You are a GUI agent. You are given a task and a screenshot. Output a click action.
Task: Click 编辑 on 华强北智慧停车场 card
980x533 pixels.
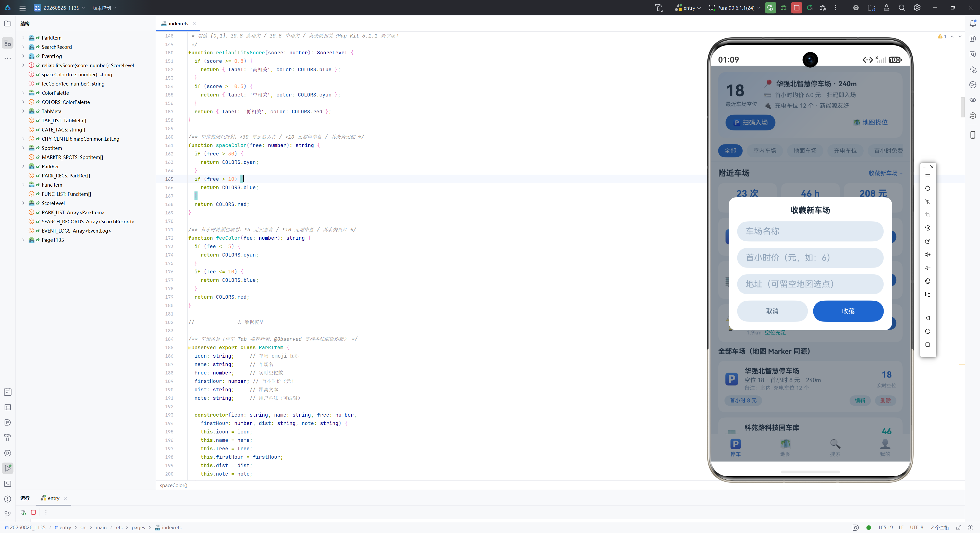point(860,400)
